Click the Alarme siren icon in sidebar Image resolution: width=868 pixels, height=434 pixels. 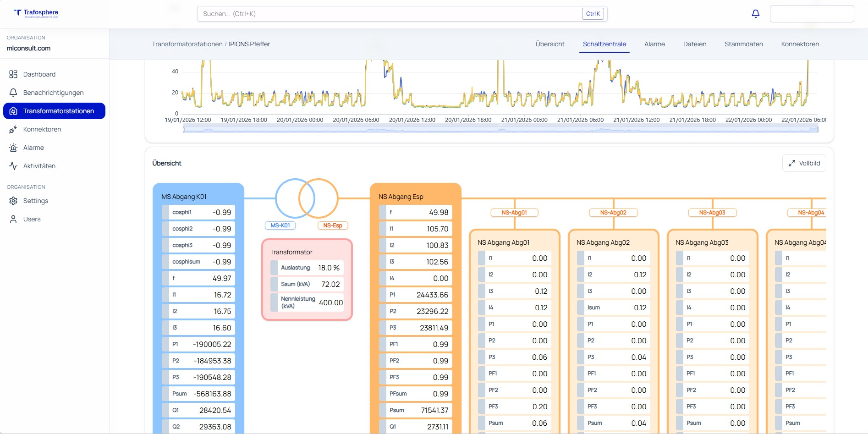click(x=13, y=148)
